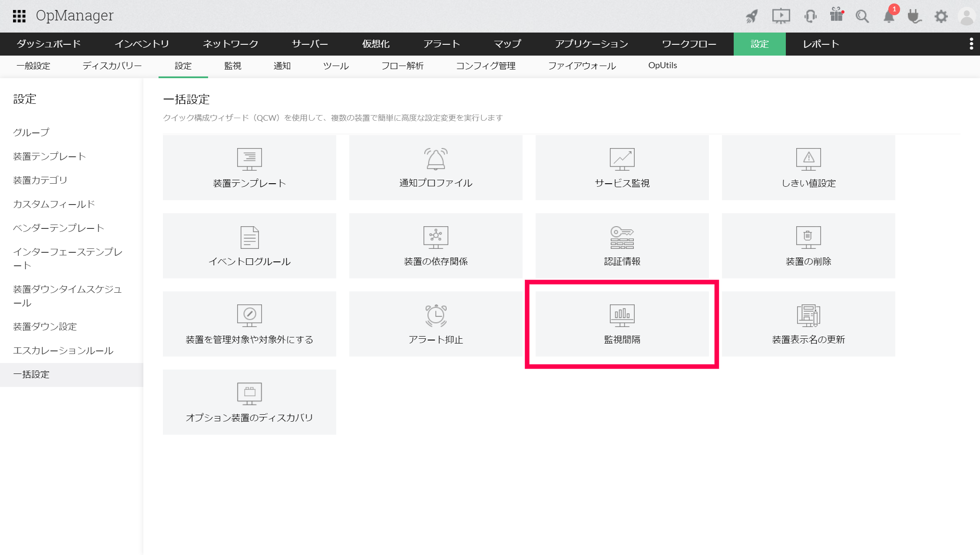
Task: Click the rocket quick-start icon
Action: coord(752,16)
